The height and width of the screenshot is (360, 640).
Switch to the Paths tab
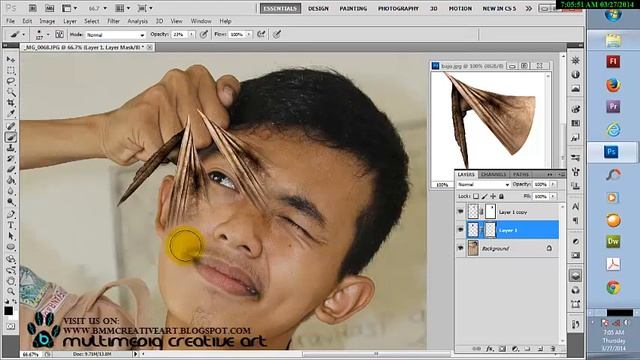click(520, 174)
